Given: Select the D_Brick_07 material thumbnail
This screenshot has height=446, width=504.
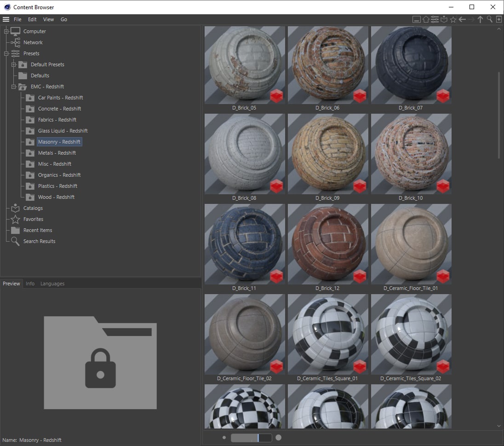Looking at the screenshot, I should point(411,65).
